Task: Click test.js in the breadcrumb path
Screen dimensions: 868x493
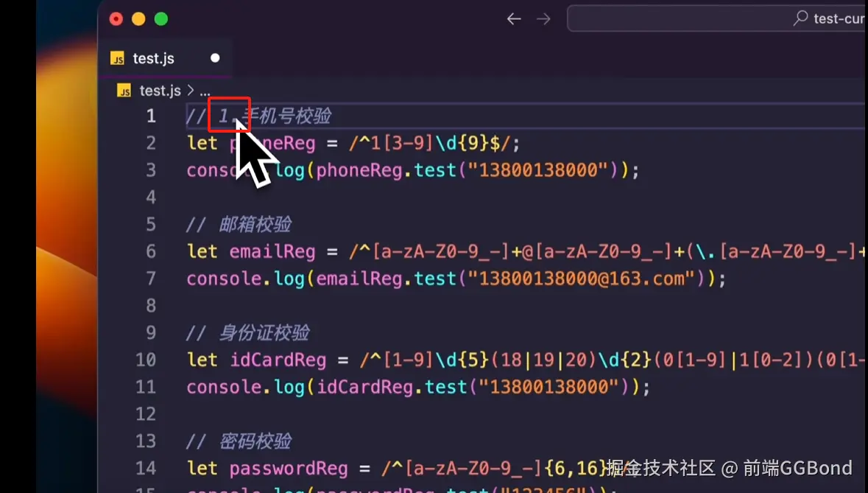Action: [160, 91]
